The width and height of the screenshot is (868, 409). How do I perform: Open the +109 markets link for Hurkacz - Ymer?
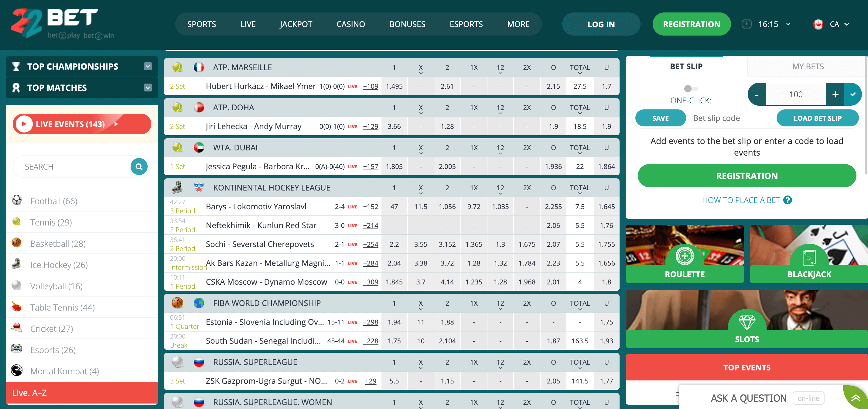pos(370,86)
